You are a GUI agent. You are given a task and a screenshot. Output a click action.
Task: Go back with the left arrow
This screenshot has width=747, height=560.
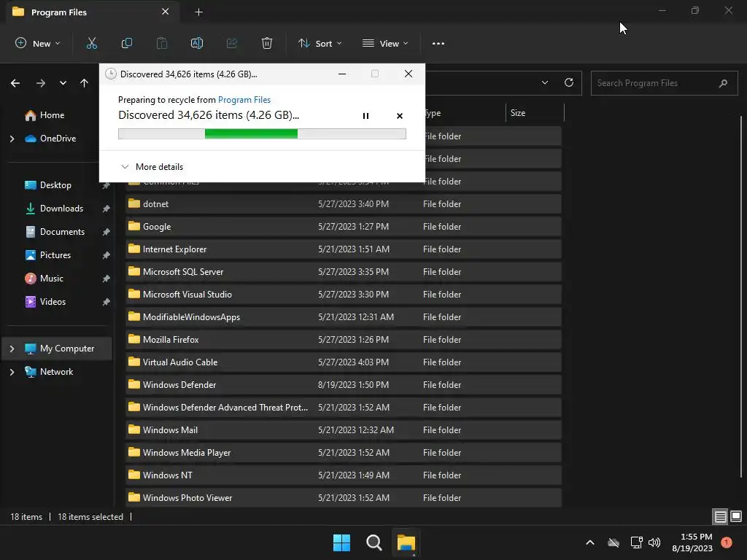pyautogui.click(x=15, y=83)
